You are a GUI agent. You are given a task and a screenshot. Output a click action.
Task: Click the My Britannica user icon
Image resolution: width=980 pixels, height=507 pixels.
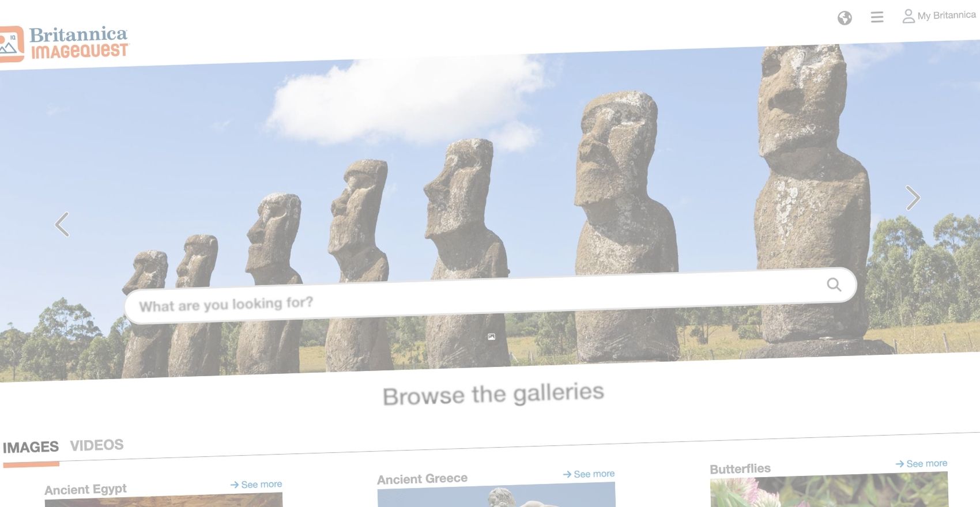pos(909,16)
